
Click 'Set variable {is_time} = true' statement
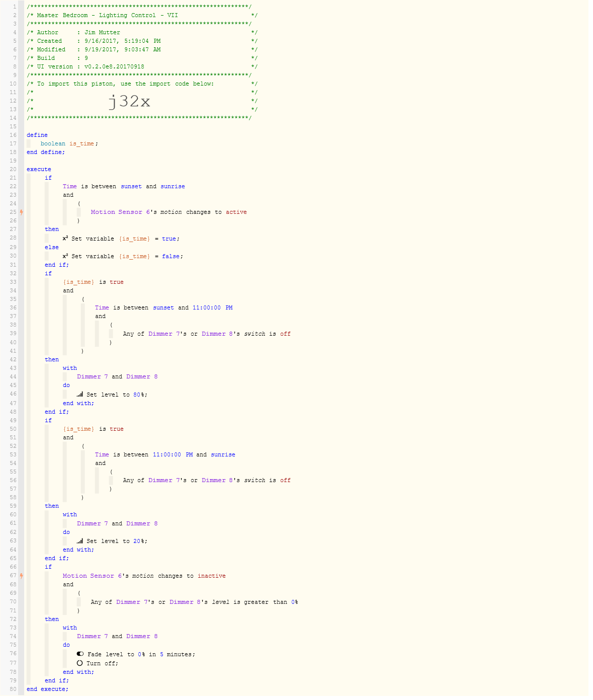pyautogui.click(x=125, y=239)
